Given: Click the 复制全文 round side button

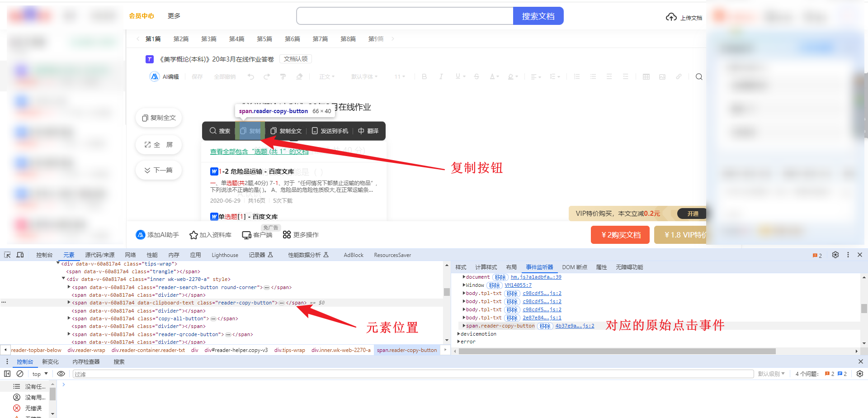Looking at the screenshot, I should click(159, 118).
